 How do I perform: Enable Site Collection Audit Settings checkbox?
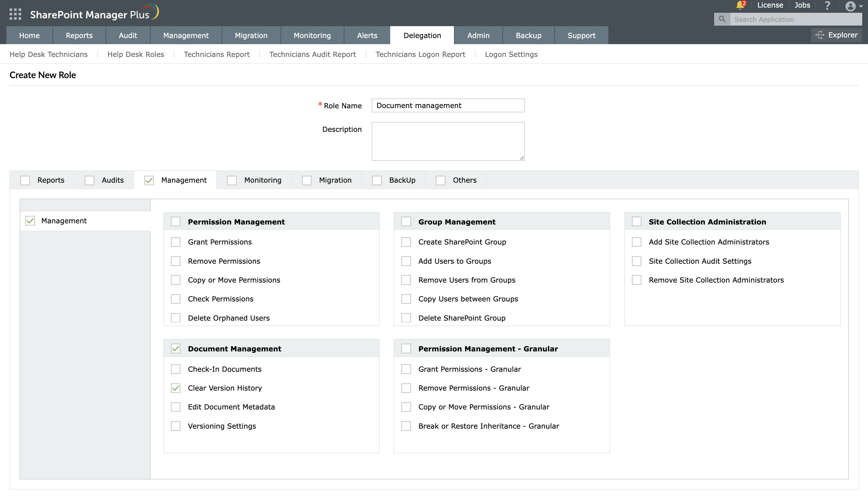636,261
